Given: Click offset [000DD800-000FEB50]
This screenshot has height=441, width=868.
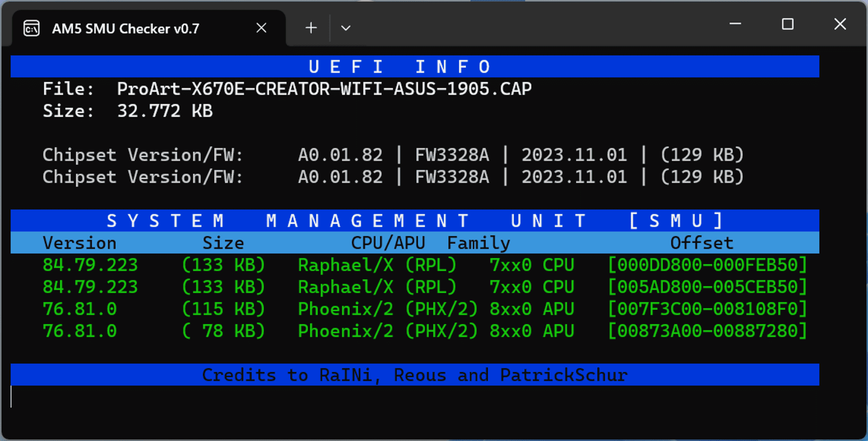Looking at the screenshot, I should [x=708, y=265].
